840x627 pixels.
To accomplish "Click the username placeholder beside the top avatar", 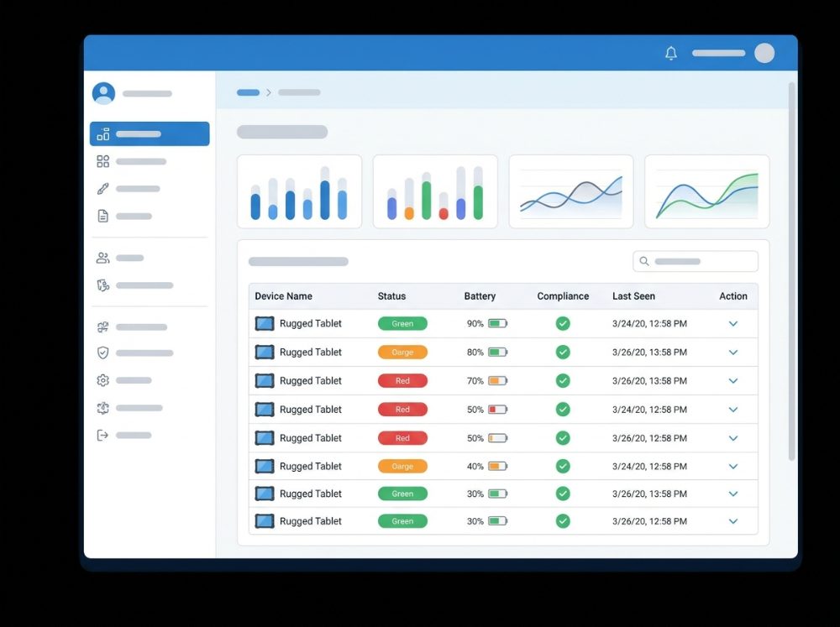I will [x=718, y=53].
